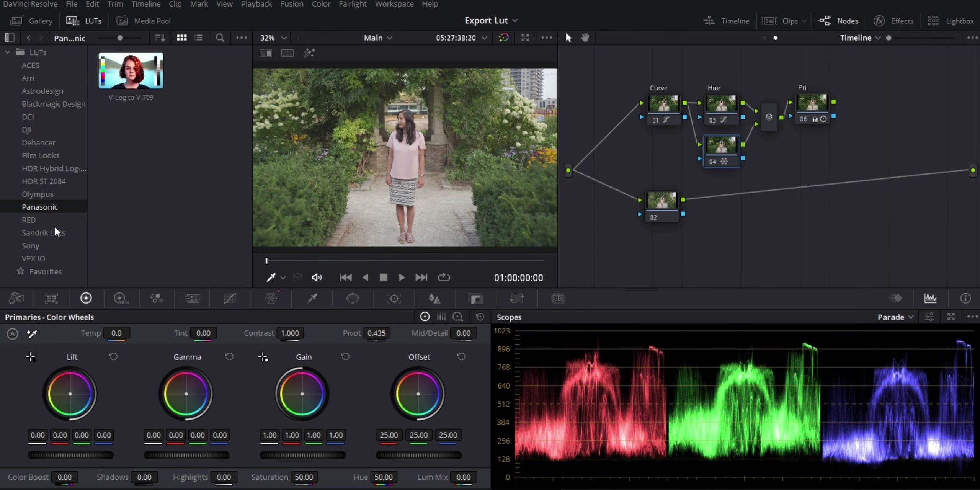980x490 pixels.
Task: Select the V-Log to V-709 LUT thumbnail
Action: [131, 70]
